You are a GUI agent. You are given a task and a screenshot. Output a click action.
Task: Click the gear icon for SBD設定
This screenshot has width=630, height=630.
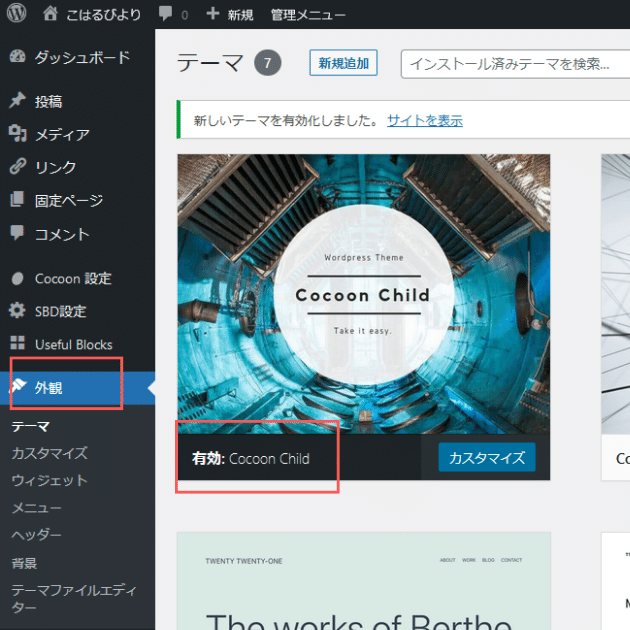17,310
